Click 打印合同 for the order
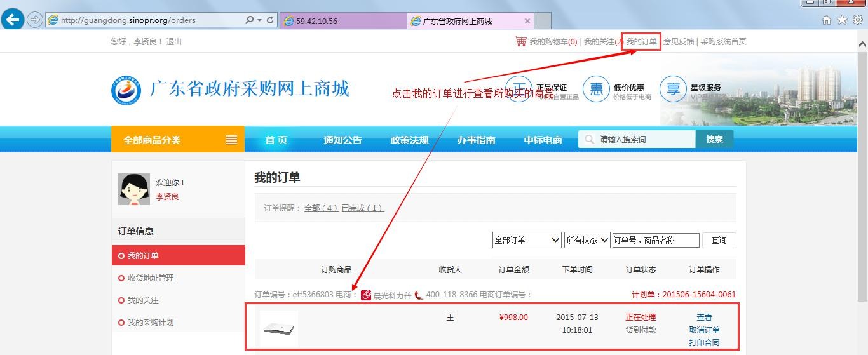Image resolution: width=868 pixels, height=355 pixels. point(704,343)
